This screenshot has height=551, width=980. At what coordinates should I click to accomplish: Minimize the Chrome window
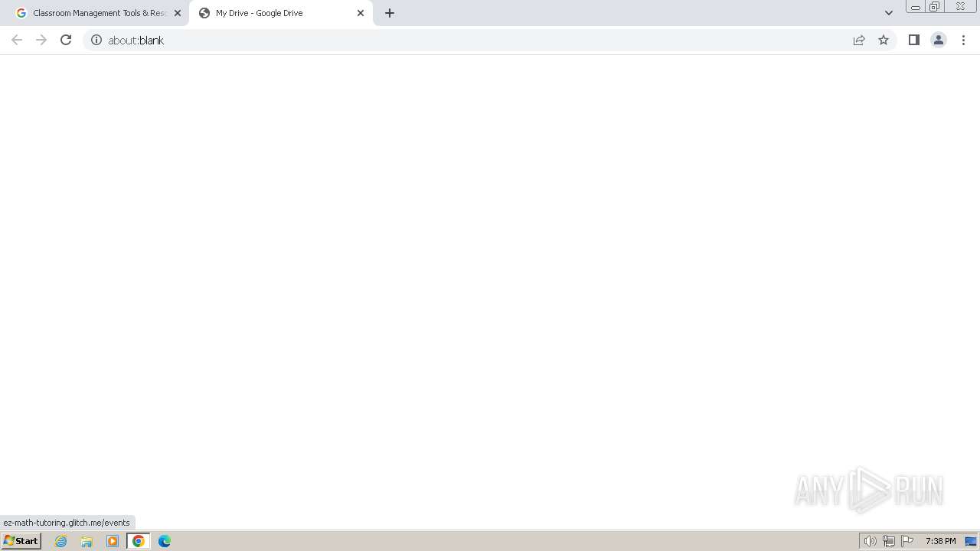point(915,7)
